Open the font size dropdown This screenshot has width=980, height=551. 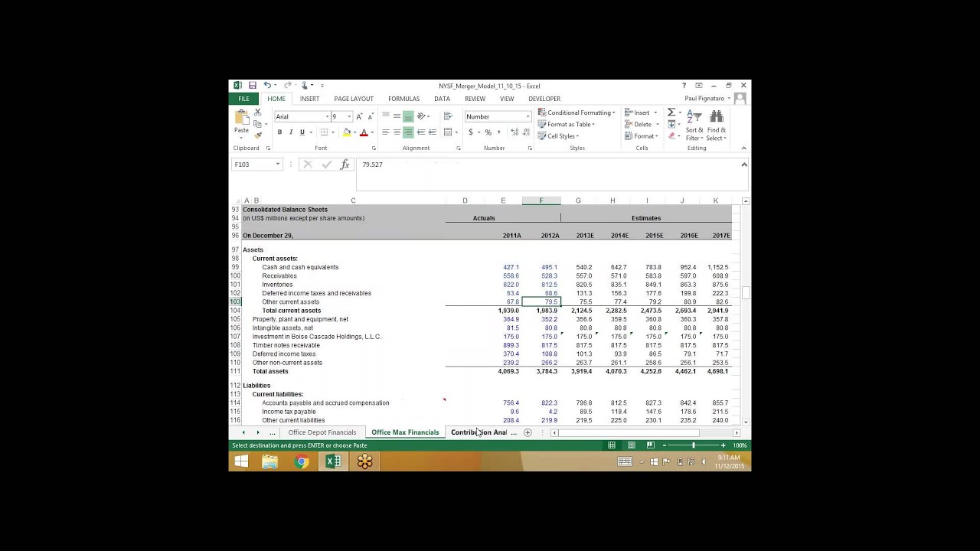pyautogui.click(x=350, y=116)
